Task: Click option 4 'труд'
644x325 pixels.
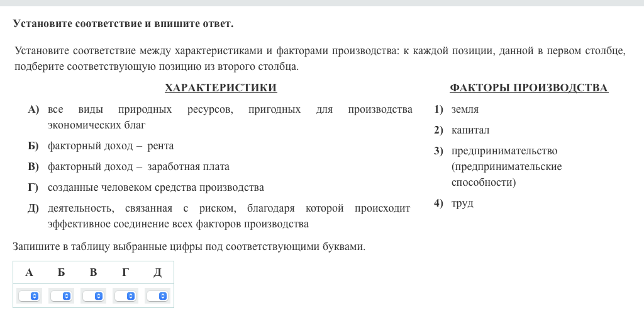Action: click(462, 203)
